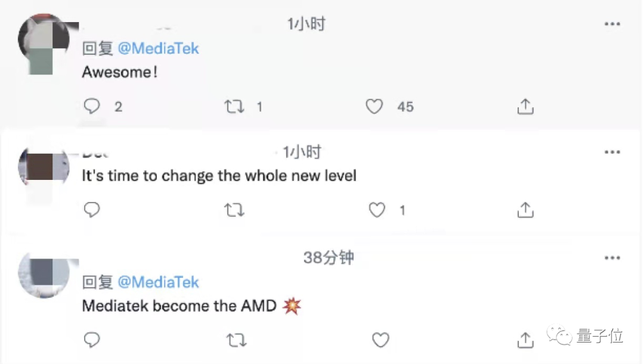Image resolution: width=644 pixels, height=364 pixels.
Task: Open @MediaTek link in first reply
Action: click(158, 49)
